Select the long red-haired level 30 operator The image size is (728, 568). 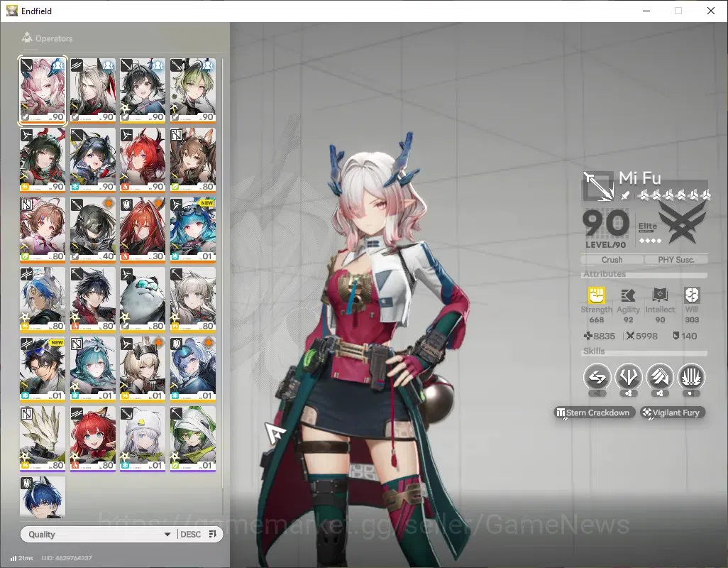point(143,229)
